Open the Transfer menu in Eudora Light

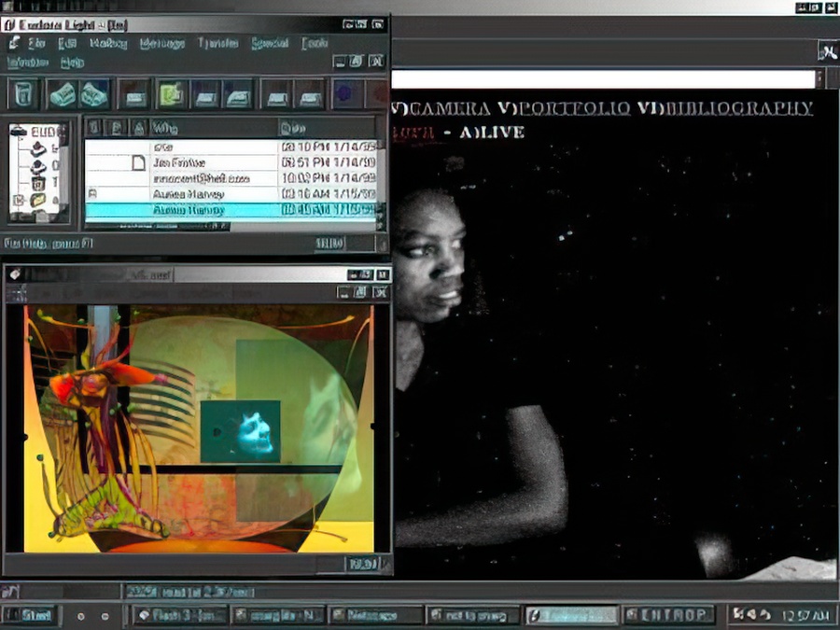pos(218,43)
